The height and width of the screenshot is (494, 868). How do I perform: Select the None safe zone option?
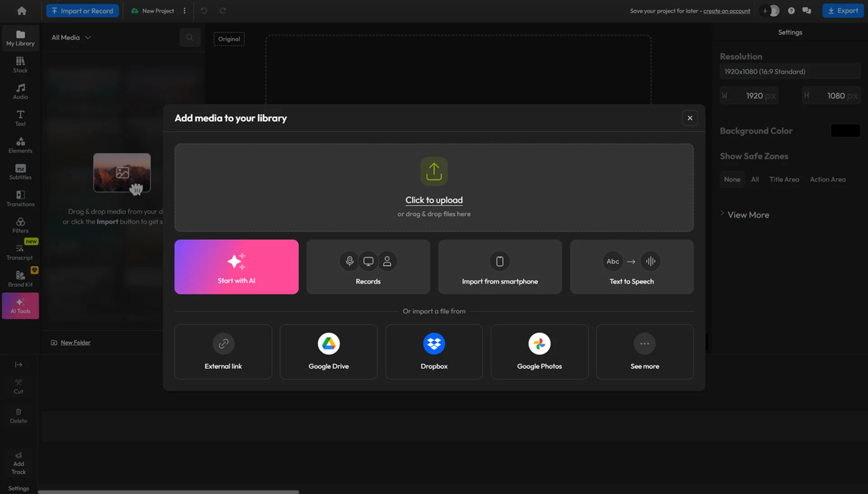[x=732, y=179]
